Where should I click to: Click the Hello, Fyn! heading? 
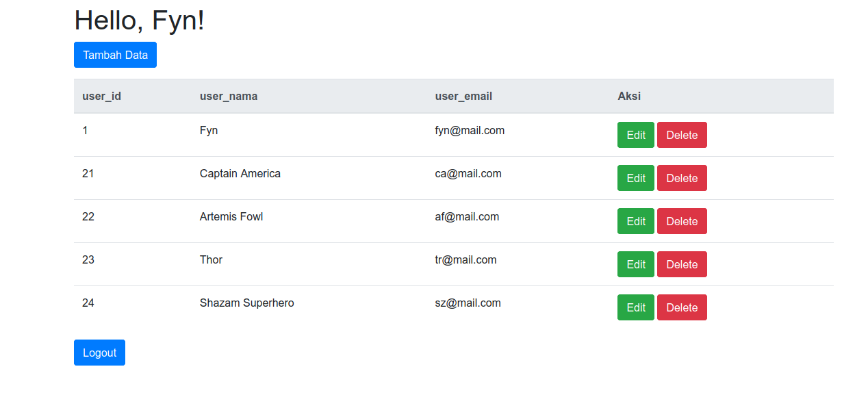click(x=140, y=20)
